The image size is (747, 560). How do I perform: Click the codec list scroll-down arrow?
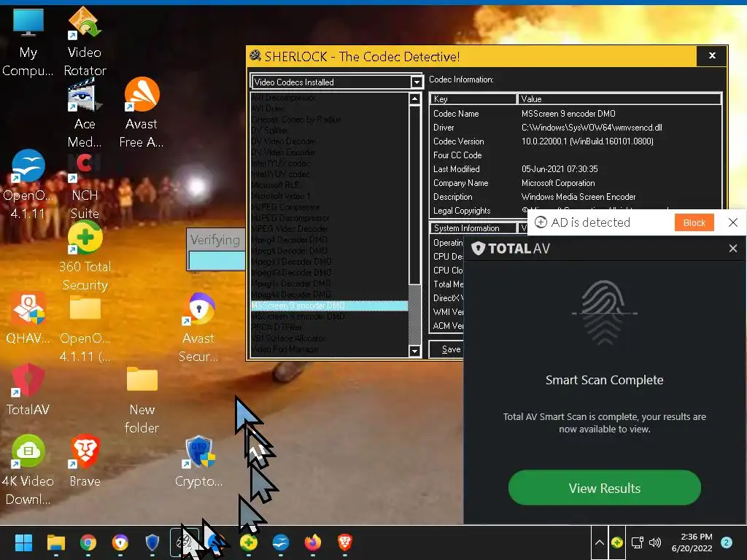[414, 351]
